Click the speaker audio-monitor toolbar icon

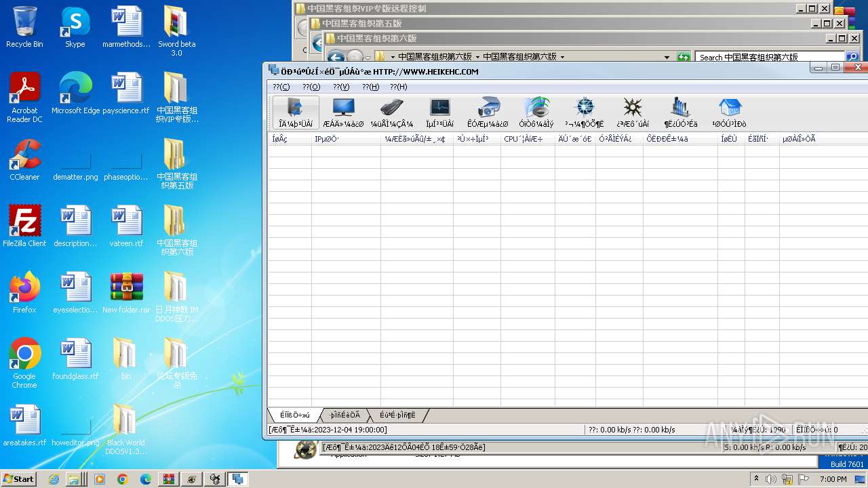coord(536,113)
